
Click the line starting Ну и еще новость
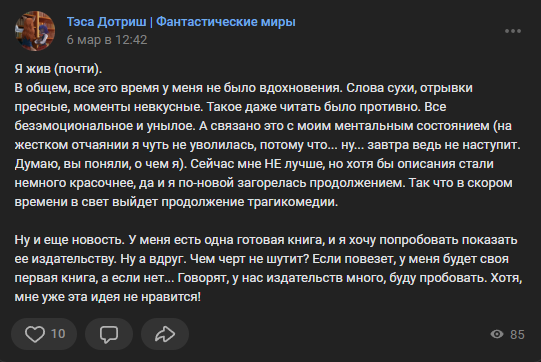tap(266, 239)
